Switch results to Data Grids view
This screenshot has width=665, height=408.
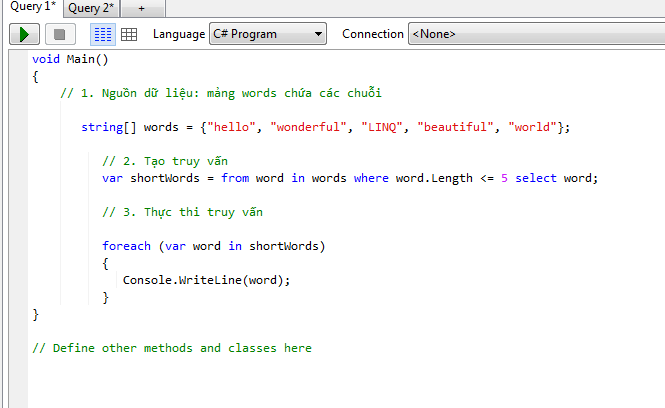(129, 34)
